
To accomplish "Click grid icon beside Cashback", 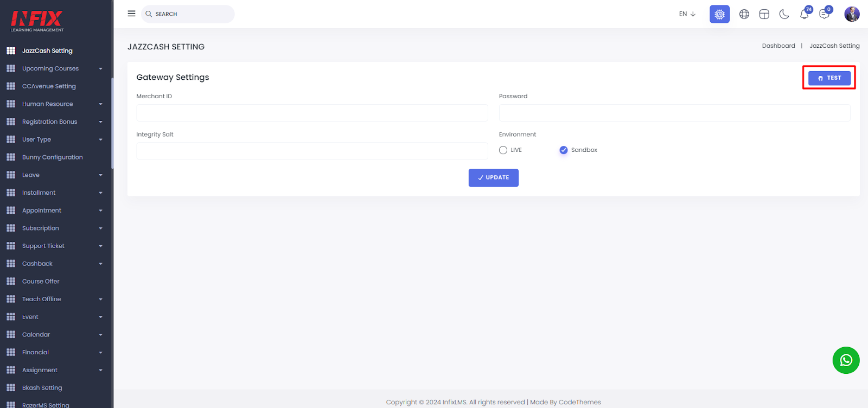I will tap(11, 264).
